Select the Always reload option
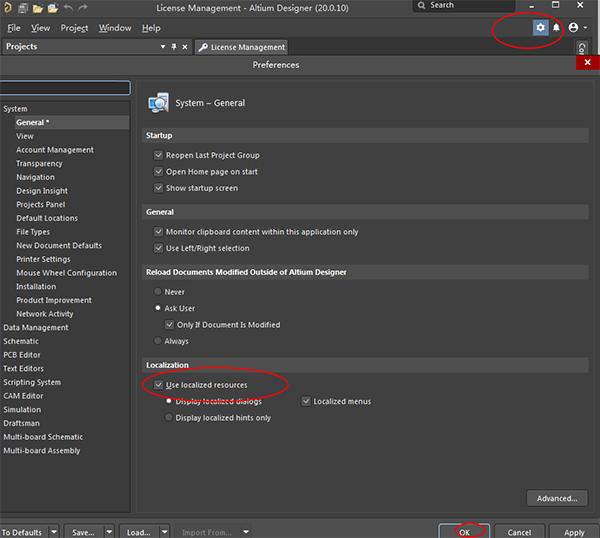 [157, 341]
